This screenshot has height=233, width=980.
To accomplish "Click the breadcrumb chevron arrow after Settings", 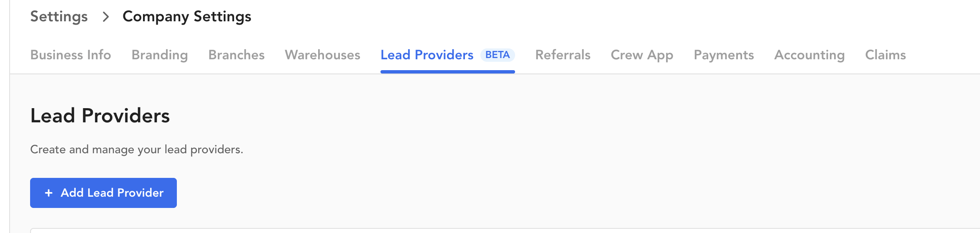I will pyautogui.click(x=106, y=17).
